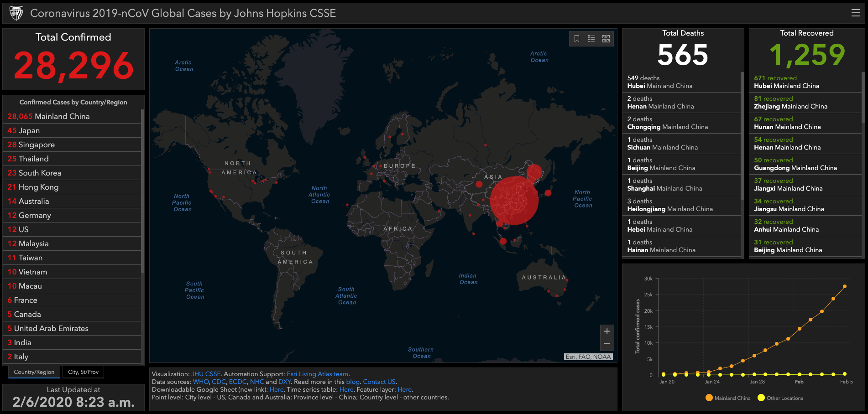
Task: Open the Esri Living Atlas team link
Action: pos(317,374)
